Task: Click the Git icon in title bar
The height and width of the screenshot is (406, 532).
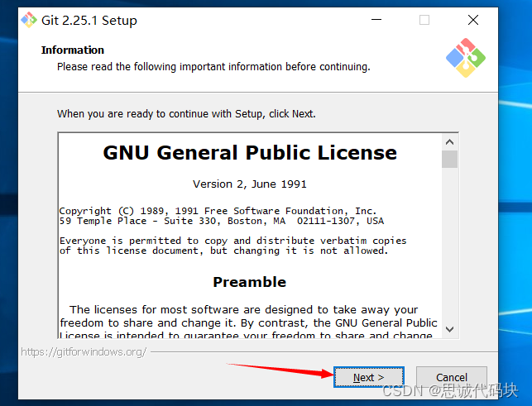Action: [29, 20]
